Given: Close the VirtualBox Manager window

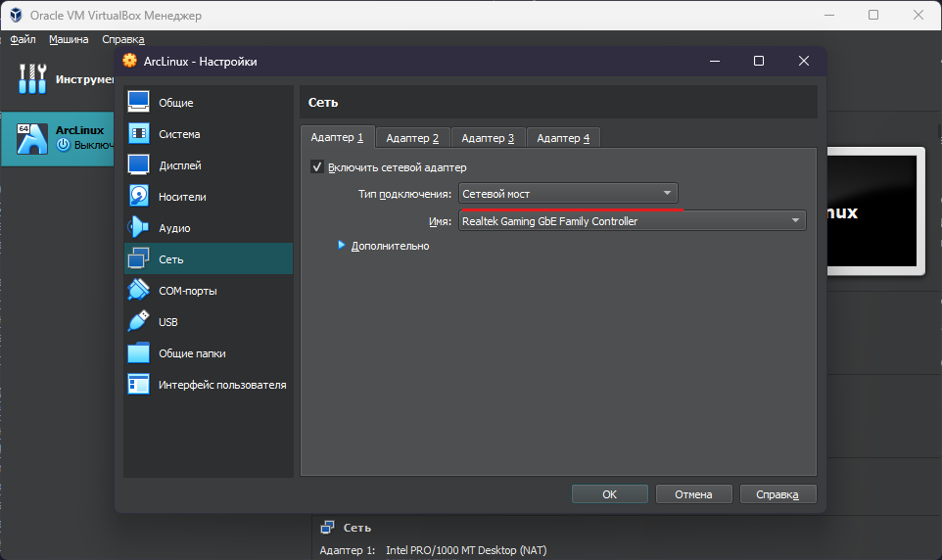Looking at the screenshot, I should [918, 15].
